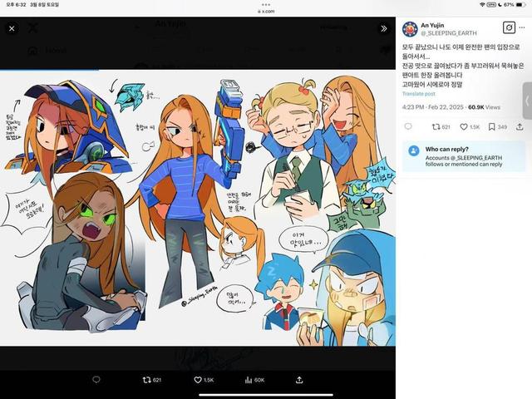The width and height of the screenshot is (532, 399).
Task: Close the image viewer with X button
Action: [12, 28]
